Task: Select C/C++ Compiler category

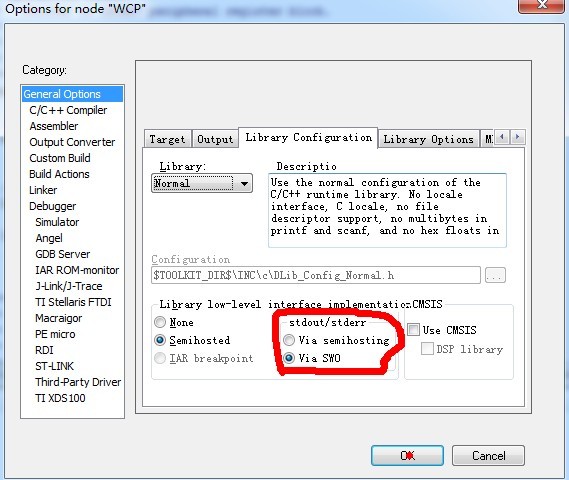Action: 68,110
